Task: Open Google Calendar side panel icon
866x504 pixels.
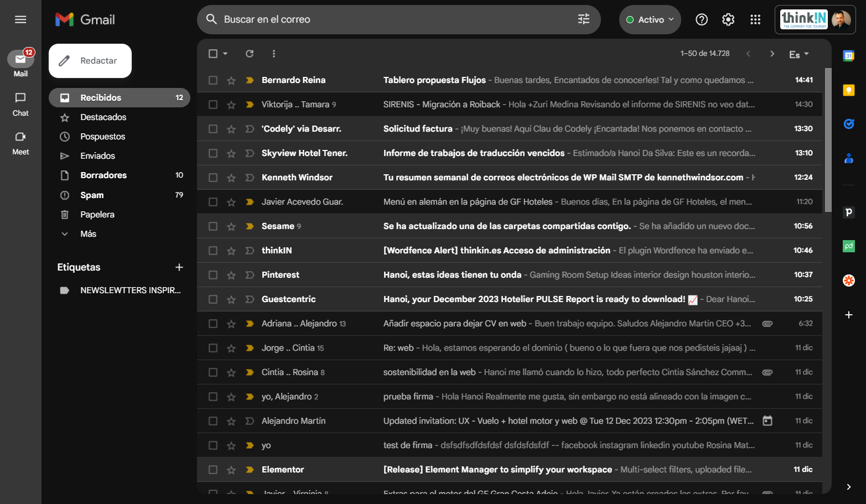Action: pyautogui.click(x=848, y=55)
